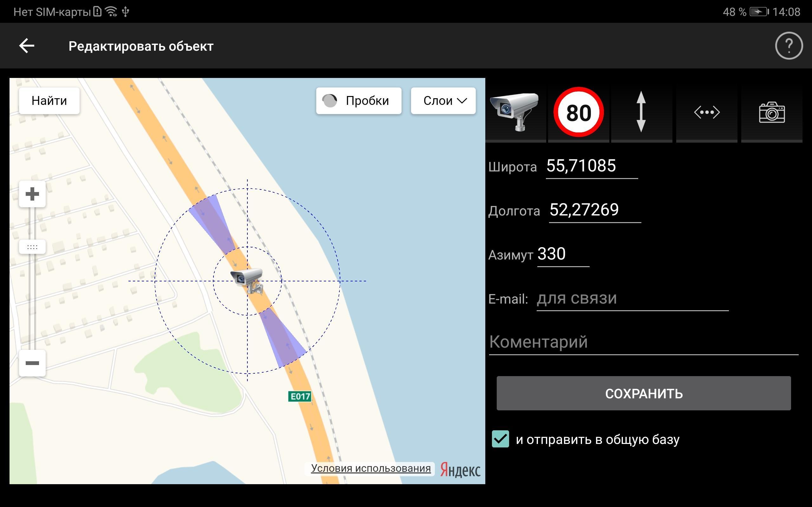
Task: Tap the horizontal dotted arrows icon
Action: [x=706, y=112]
